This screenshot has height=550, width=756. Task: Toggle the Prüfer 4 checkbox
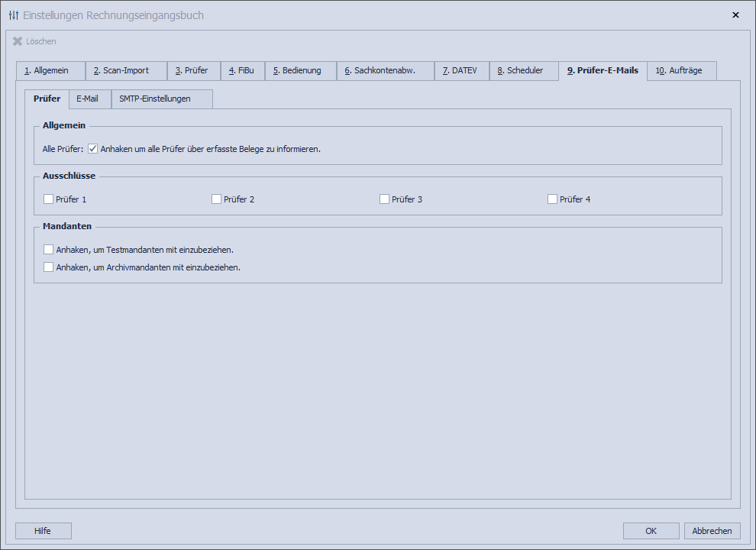(x=552, y=199)
